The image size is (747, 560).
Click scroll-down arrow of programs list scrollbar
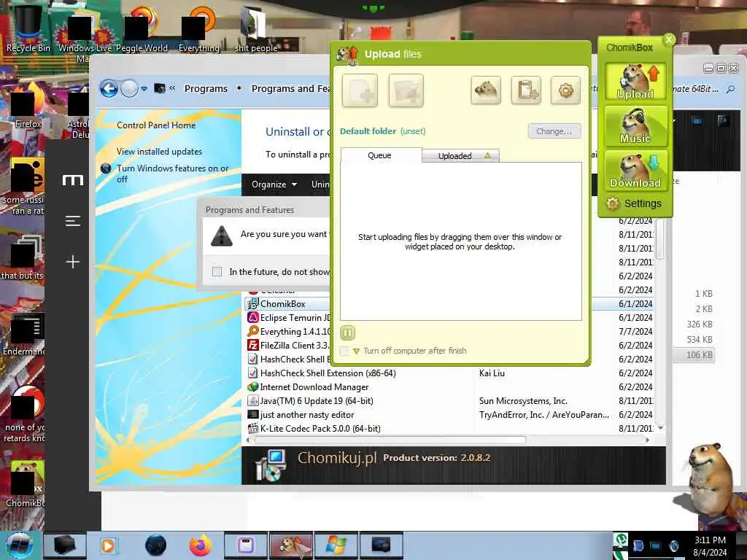tap(660, 428)
